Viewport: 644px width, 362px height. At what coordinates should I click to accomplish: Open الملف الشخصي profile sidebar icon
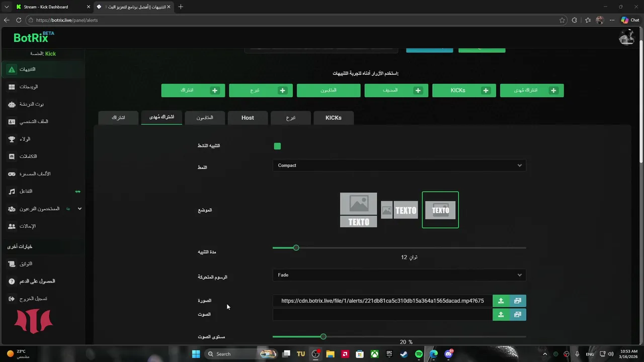12,122
